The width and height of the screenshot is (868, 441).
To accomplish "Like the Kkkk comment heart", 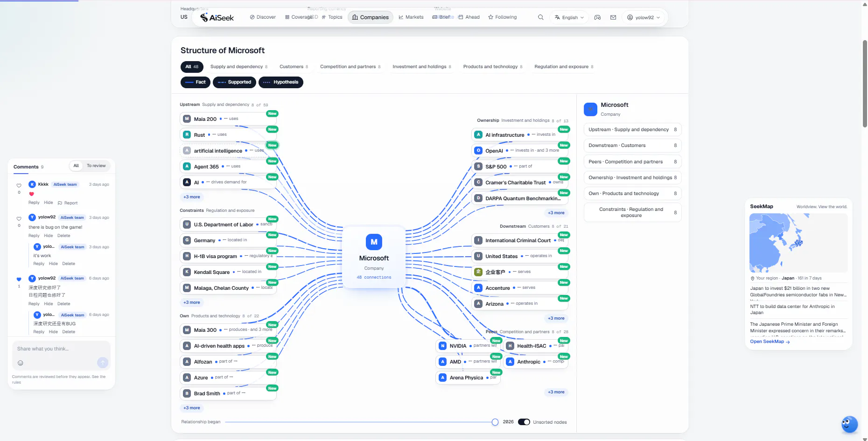I will (x=19, y=185).
